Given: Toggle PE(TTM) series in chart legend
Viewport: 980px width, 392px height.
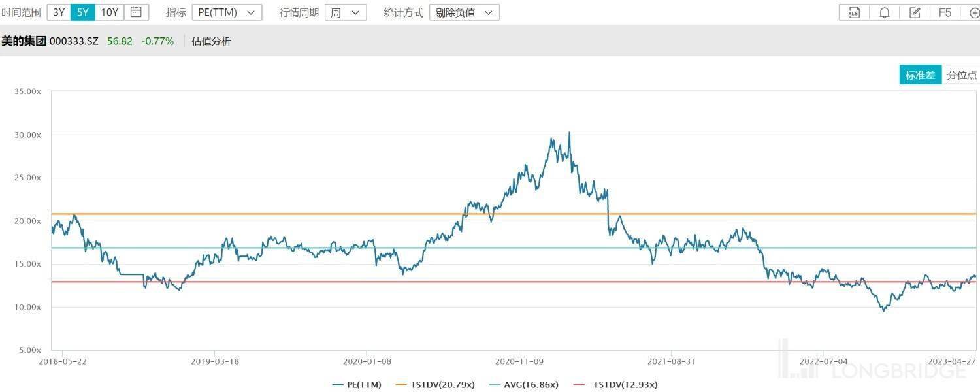Looking at the screenshot, I should click(357, 384).
